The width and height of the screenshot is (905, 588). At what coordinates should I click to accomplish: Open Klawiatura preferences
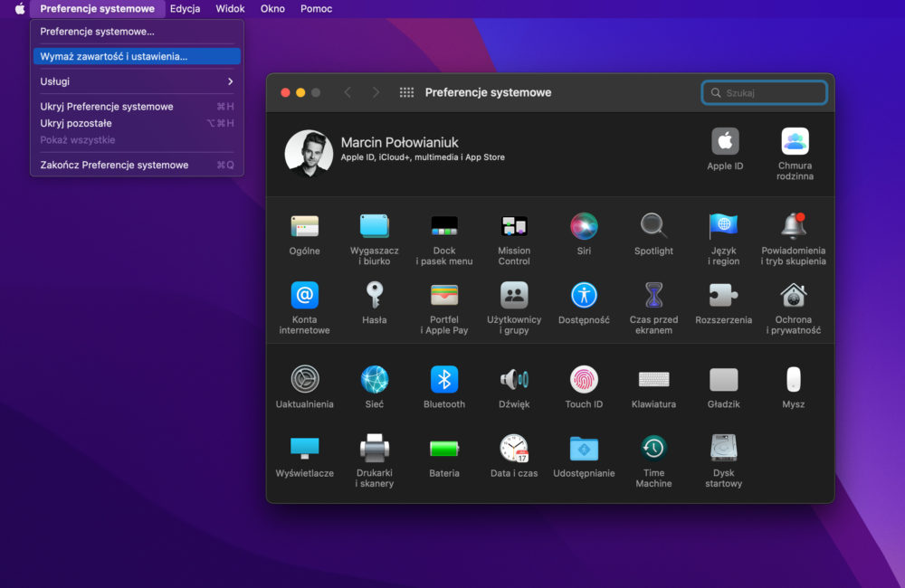(x=653, y=379)
